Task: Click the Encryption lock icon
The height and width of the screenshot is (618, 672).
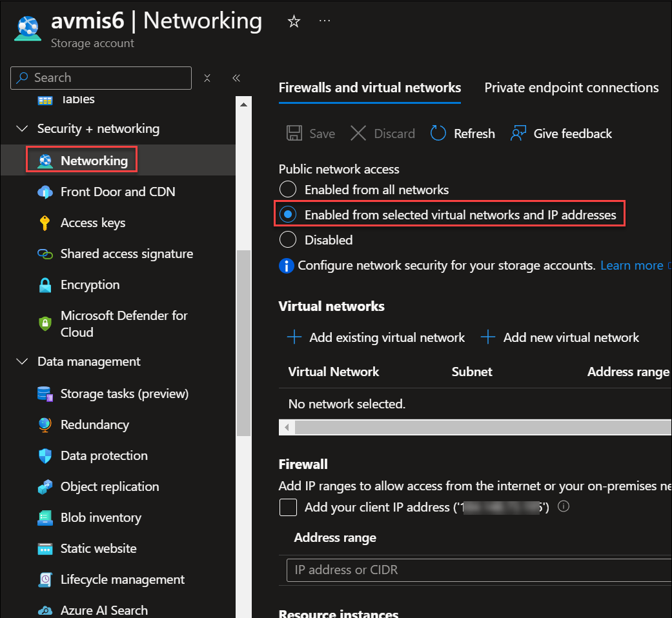Action: [x=45, y=285]
